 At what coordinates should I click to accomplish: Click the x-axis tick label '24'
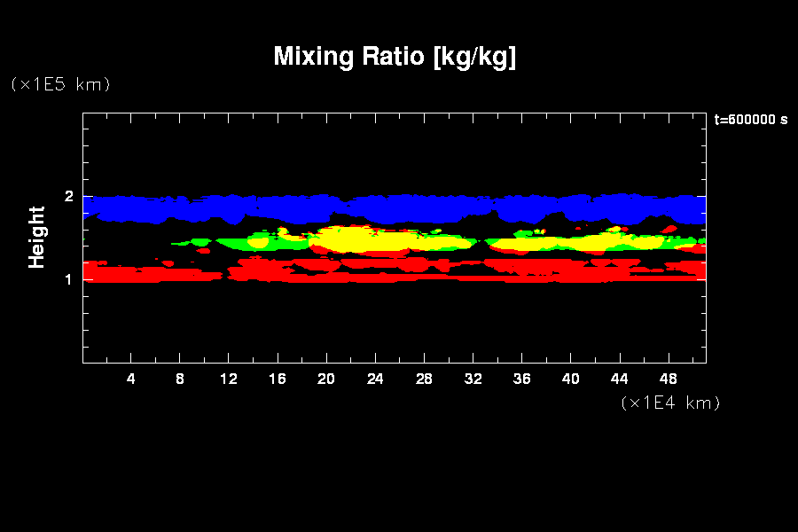[x=375, y=379]
